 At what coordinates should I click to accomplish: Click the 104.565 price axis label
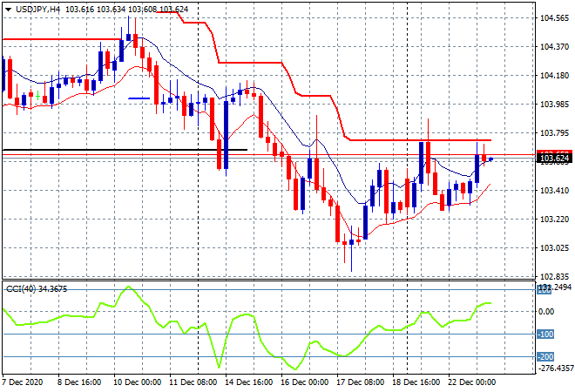tap(554, 18)
